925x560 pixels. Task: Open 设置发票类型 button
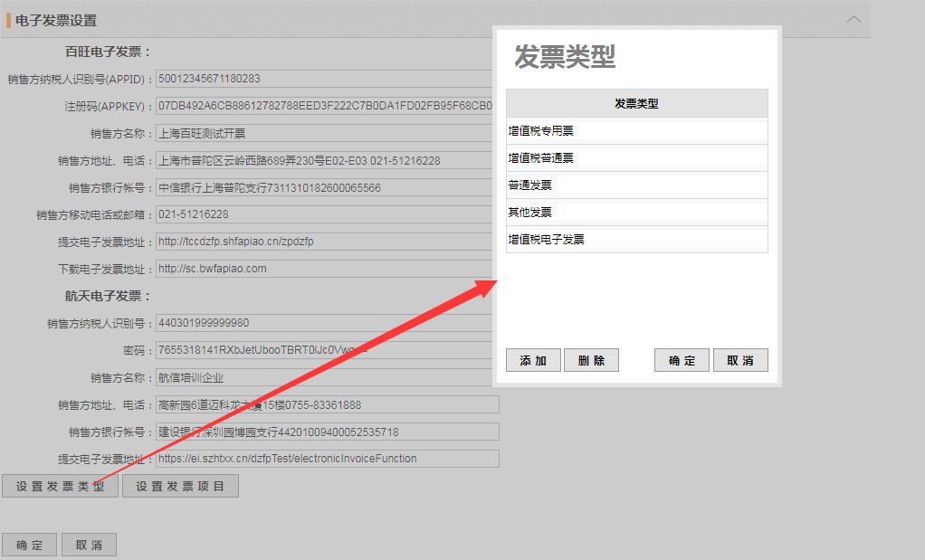(x=60, y=487)
